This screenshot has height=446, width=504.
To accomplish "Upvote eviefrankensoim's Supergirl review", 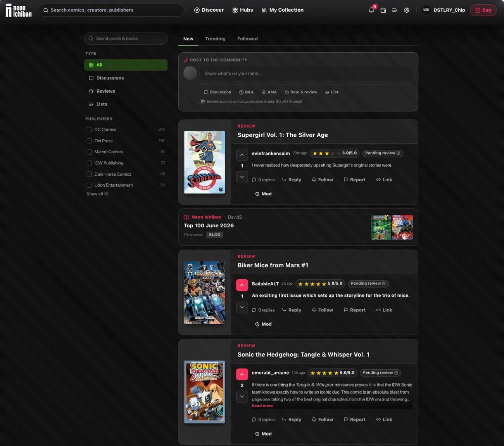I will [242, 155].
